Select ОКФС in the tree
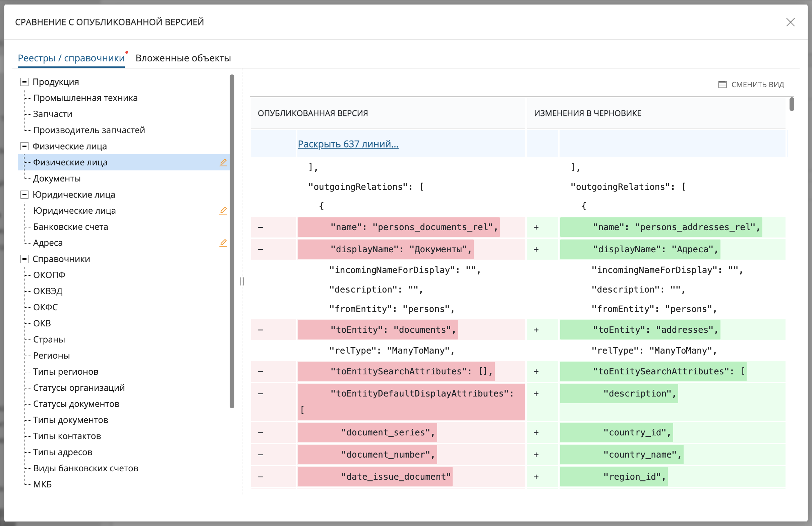Viewport: 812px width, 526px height. tap(45, 307)
